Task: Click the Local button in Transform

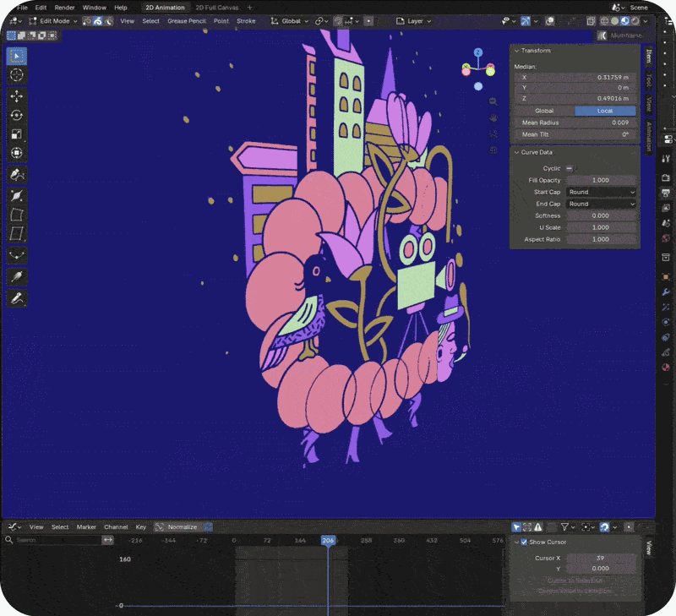Action: [x=605, y=111]
